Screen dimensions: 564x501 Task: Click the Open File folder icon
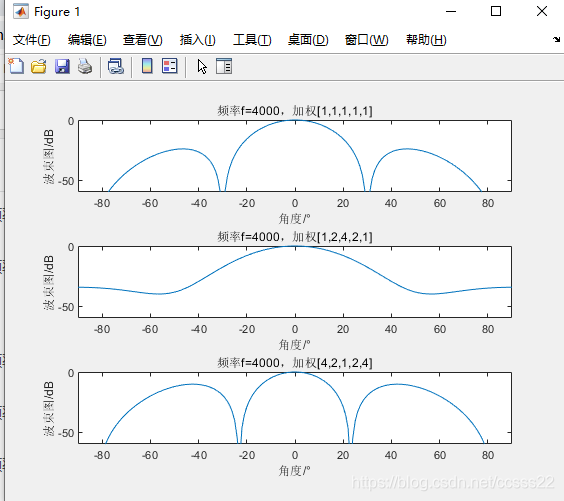click(x=38, y=67)
